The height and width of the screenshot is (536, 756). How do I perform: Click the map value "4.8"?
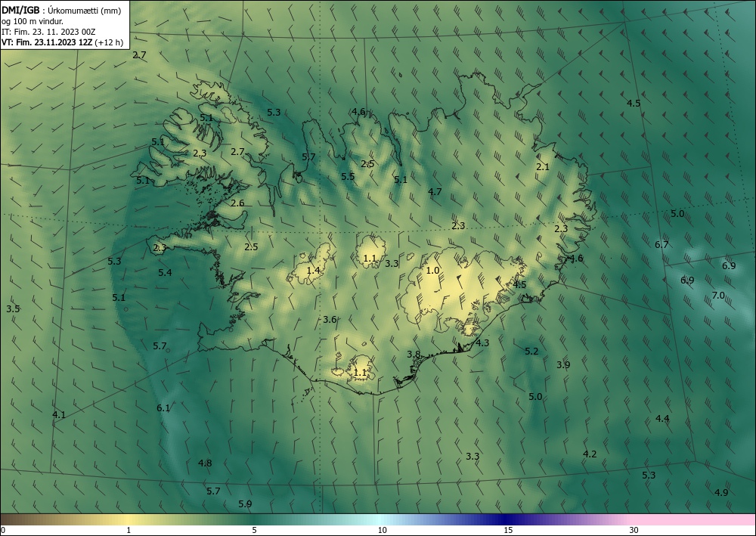pos(205,463)
